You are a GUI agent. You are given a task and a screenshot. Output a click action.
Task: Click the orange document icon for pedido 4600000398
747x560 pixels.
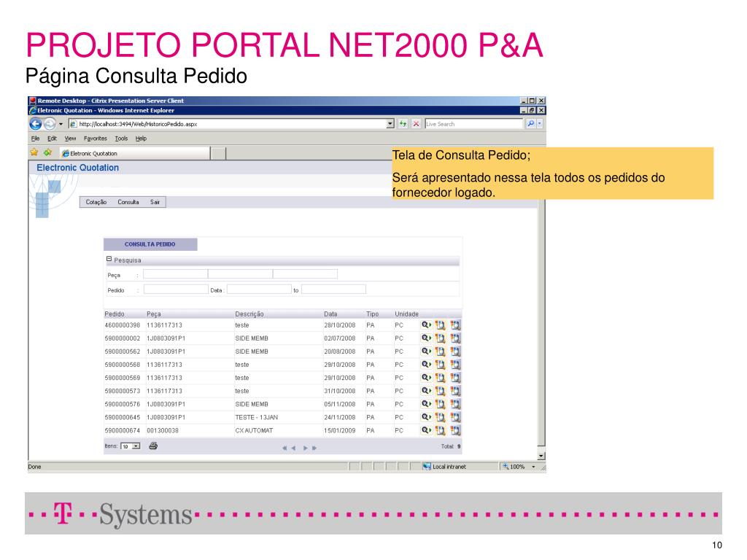coord(441,325)
